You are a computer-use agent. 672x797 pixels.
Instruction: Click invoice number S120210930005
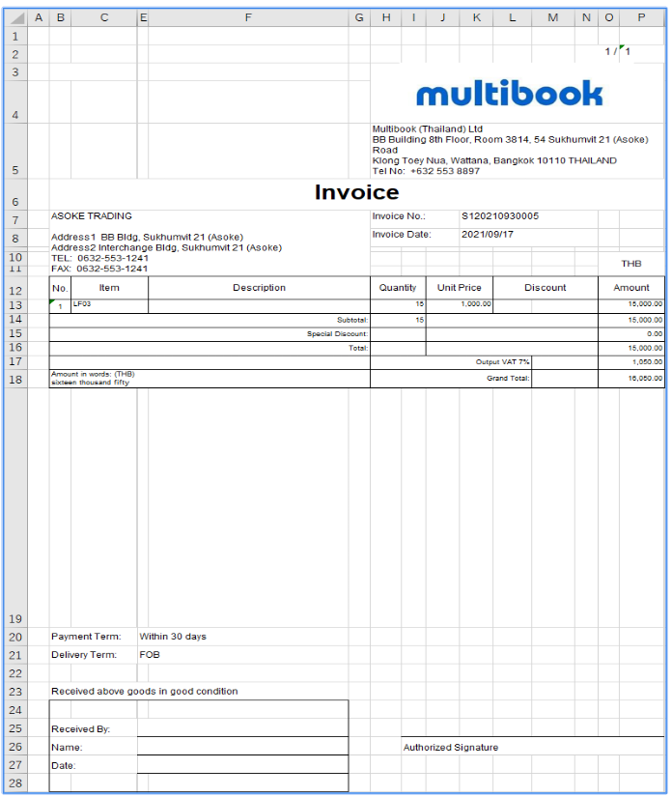500,216
